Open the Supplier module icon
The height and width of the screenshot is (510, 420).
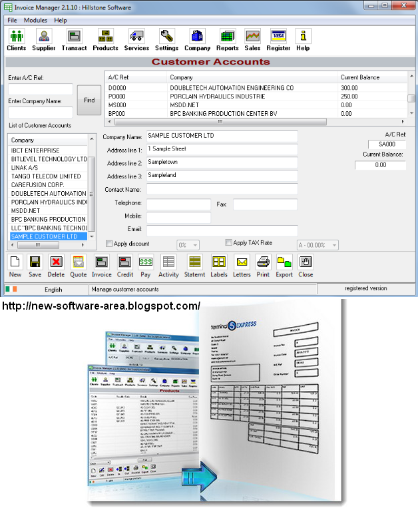point(44,36)
